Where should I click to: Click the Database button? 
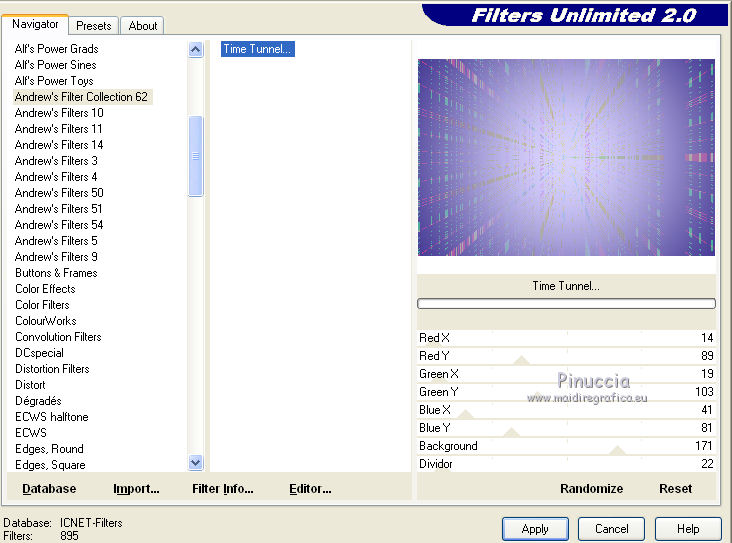click(x=49, y=489)
